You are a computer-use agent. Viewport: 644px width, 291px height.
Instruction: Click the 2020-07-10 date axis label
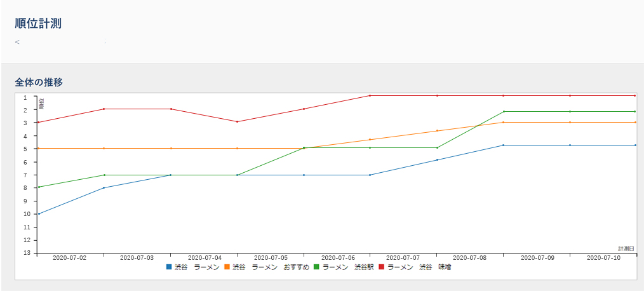point(603,258)
